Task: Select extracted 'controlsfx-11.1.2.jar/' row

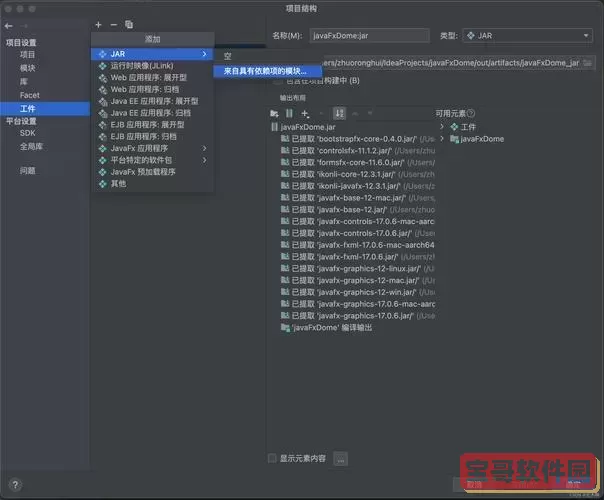Action: click(358, 151)
